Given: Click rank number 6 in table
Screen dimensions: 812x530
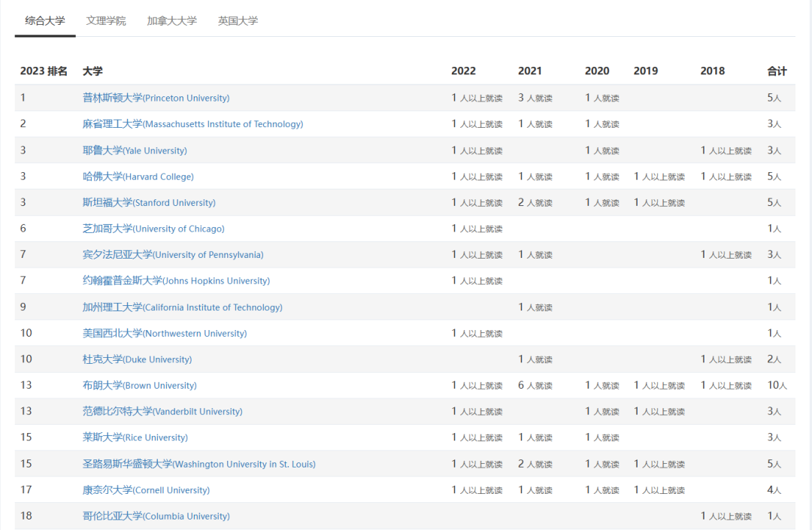Looking at the screenshot, I should point(23,229).
